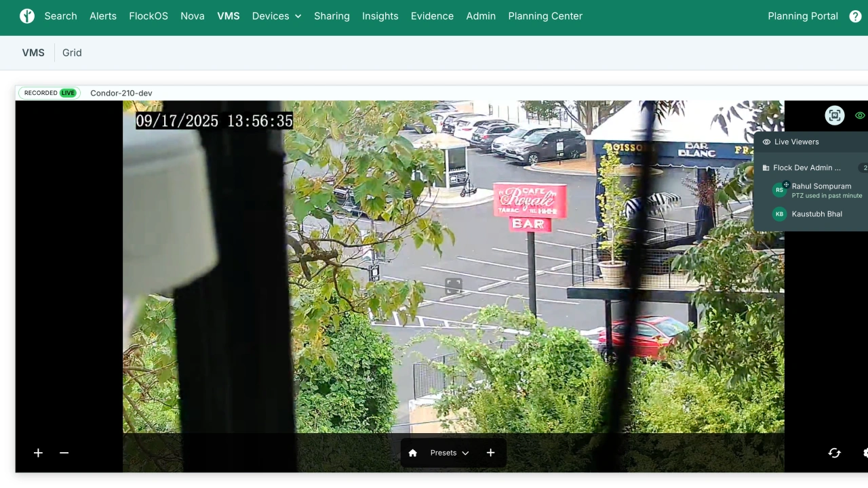Viewport: 868px width, 488px height.
Task: Open the Sharing menu item
Action: pos(332,16)
